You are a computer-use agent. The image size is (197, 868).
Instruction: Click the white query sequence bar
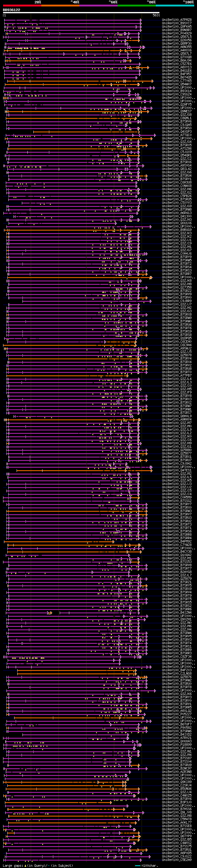tap(81, 12)
